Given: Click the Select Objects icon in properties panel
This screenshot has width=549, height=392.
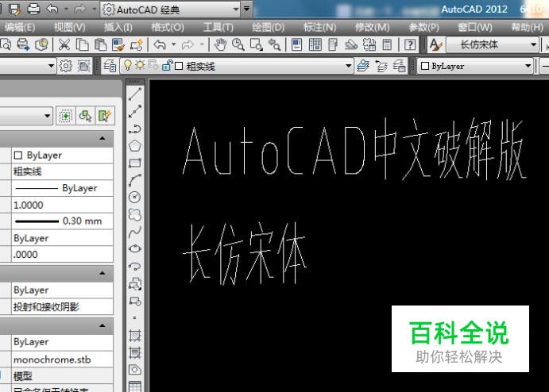Looking at the screenshot, I should pyautogui.click(x=85, y=116).
